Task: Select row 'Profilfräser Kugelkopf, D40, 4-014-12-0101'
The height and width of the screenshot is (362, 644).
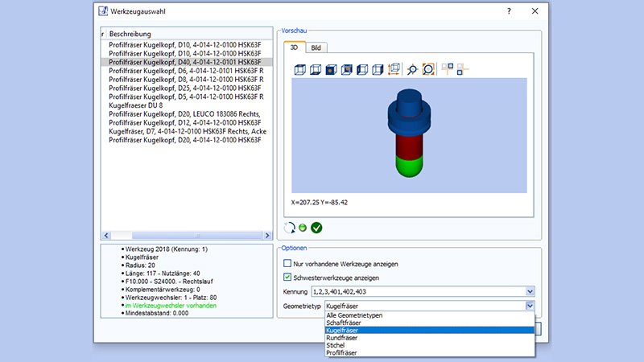Action: (187, 62)
